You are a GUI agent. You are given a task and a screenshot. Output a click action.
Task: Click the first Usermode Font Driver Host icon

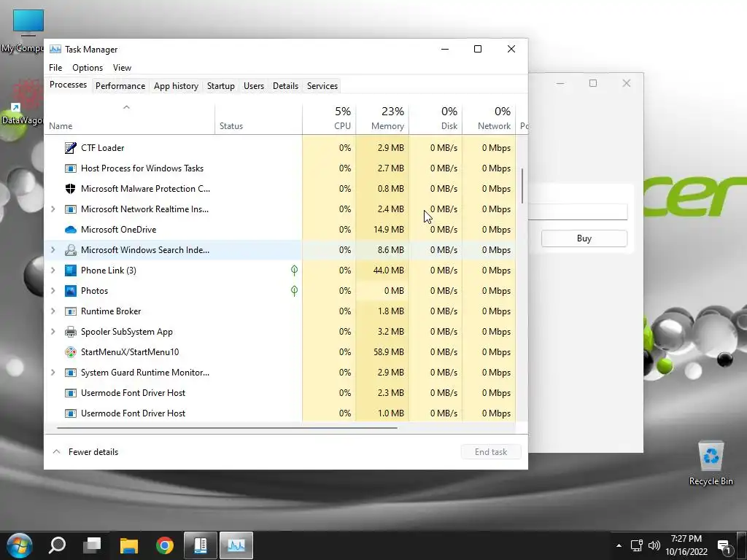click(x=71, y=393)
